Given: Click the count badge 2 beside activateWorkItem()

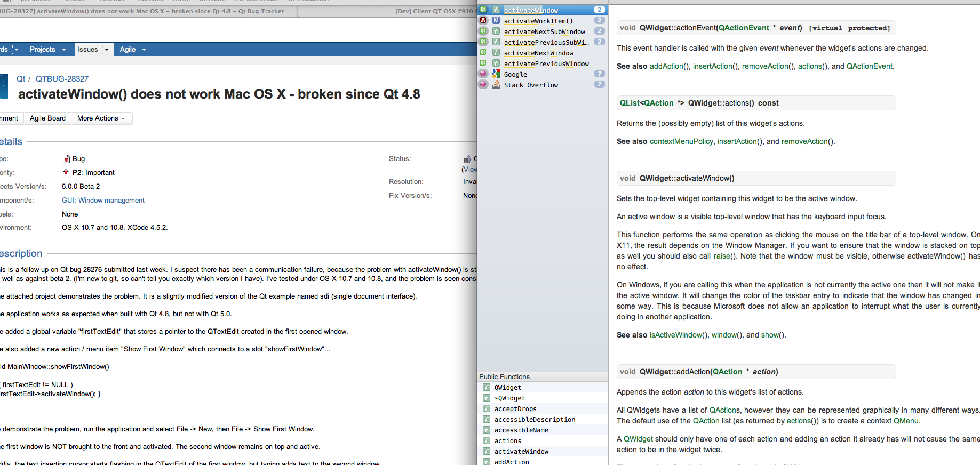Looking at the screenshot, I should click(600, 20).
